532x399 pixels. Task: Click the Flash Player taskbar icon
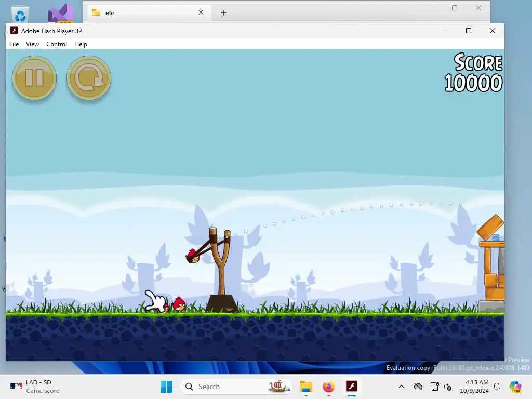click(x=352, y=387)
